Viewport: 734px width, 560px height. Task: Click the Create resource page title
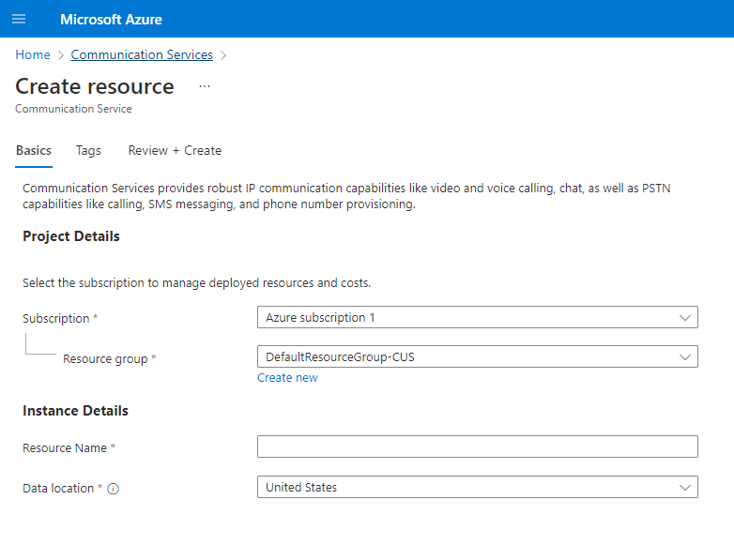[x=95, y=86]
